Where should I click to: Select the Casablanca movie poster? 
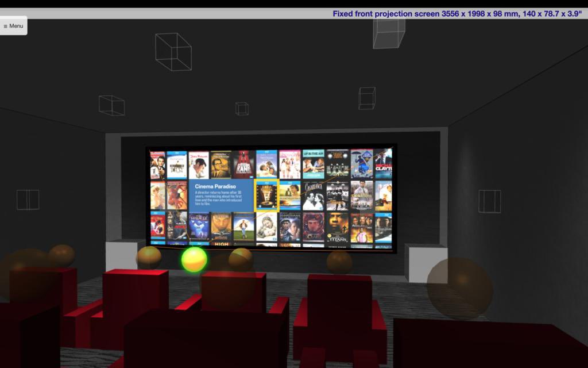click(313, 196)
